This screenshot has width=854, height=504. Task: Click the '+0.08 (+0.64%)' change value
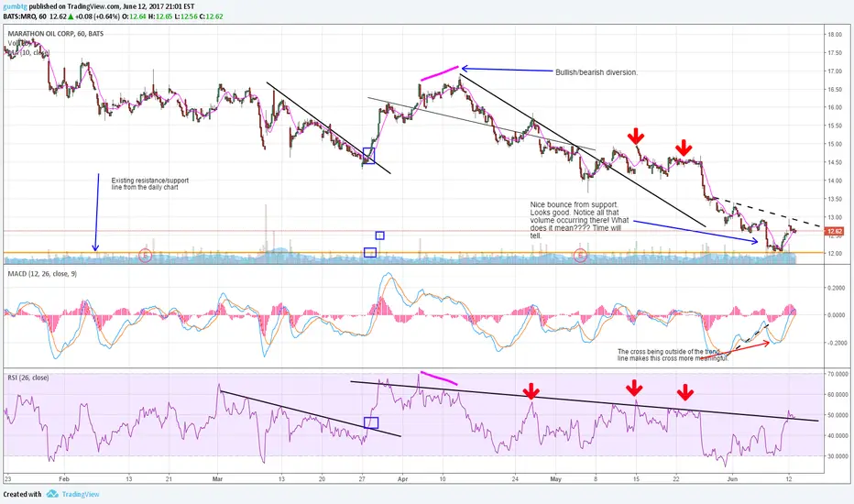pyautogui.click(x=97, y=16)
